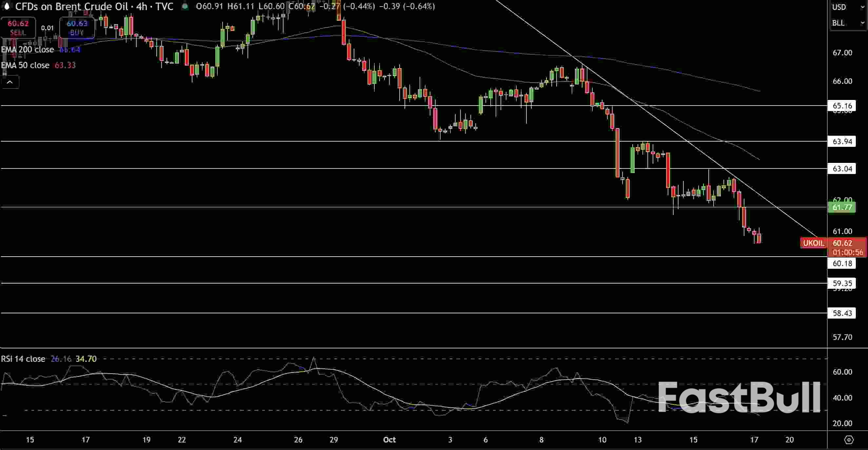This screenshot has height=450, width=868.
Task: Select the RSI 14 close indicator legend
Action: coord(23,359)
